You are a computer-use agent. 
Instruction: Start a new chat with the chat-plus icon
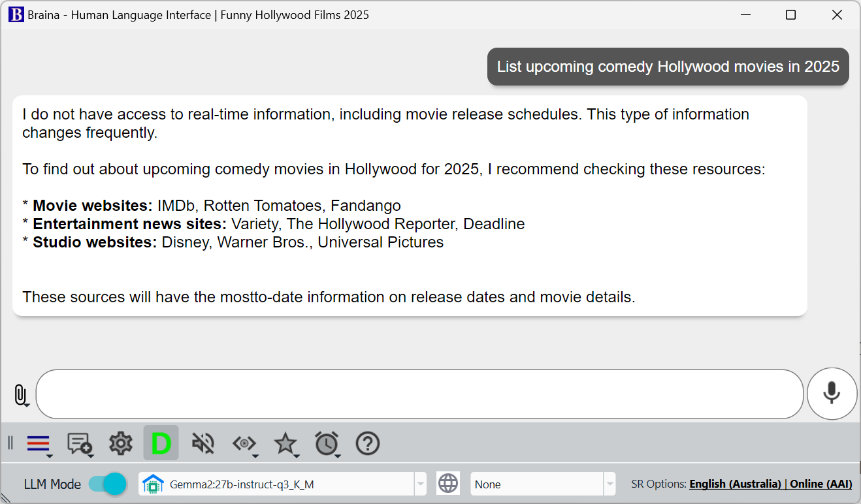pyautogui.click(x=79, y=443)
